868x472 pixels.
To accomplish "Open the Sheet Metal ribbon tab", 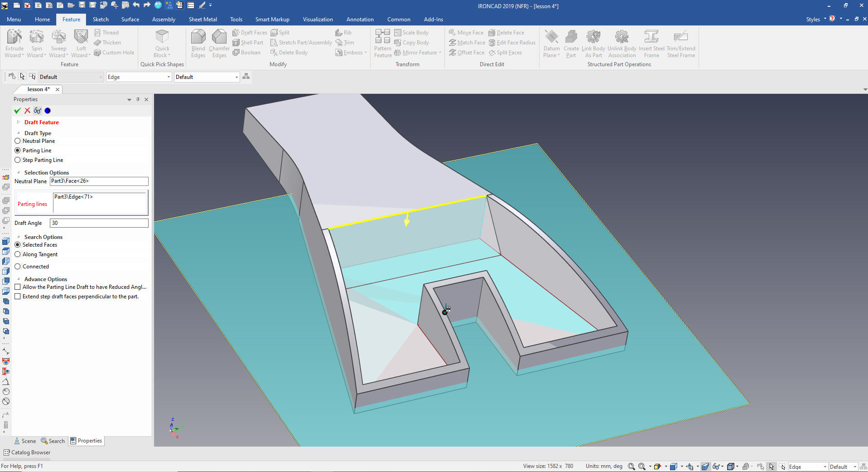I will pos(203,19).
